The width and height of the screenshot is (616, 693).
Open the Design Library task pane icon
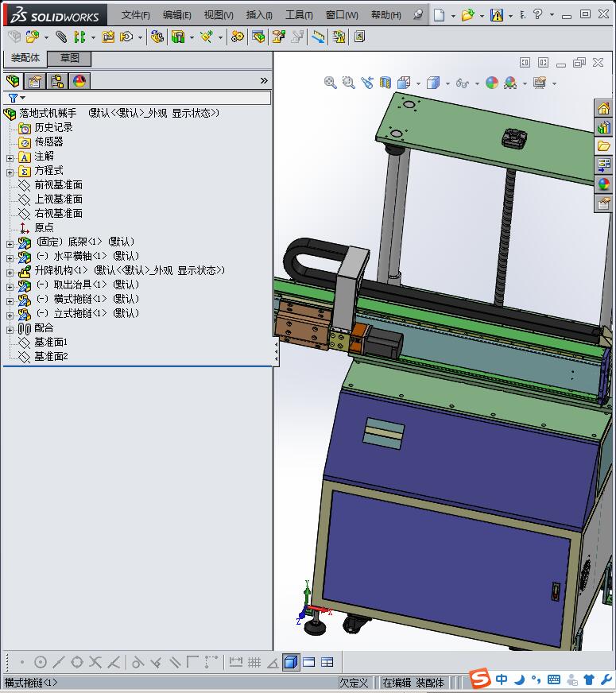coord(603,128)
